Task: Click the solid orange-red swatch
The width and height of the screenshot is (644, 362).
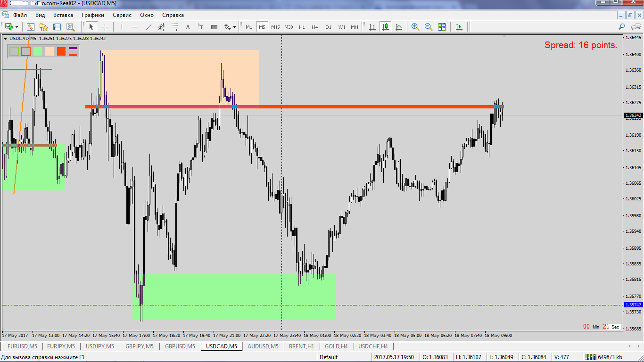Action: click(61, 51)
